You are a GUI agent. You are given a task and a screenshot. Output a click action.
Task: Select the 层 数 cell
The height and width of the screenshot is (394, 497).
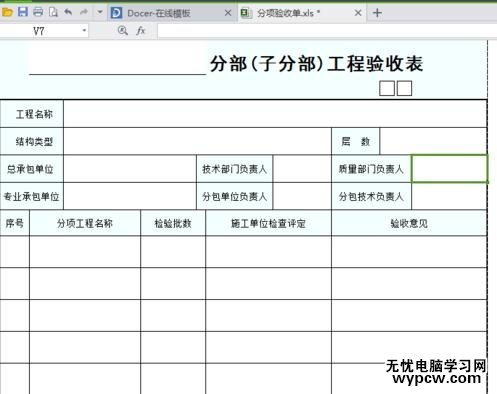(x=355, y=141)
